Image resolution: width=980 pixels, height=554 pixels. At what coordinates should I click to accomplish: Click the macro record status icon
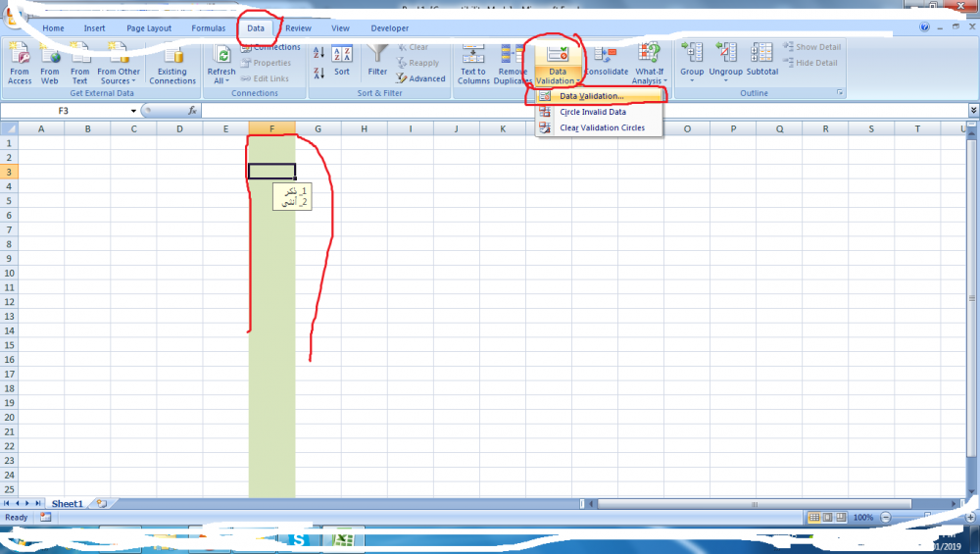point(45,517)
